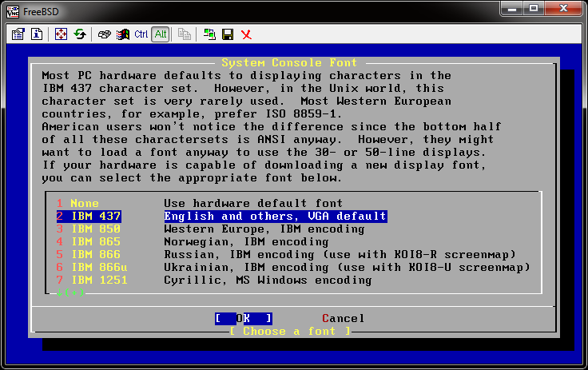This screenshot has width=588, height=370.
Task: Click the file transfer icon
Action: click(x=184, y=34)
